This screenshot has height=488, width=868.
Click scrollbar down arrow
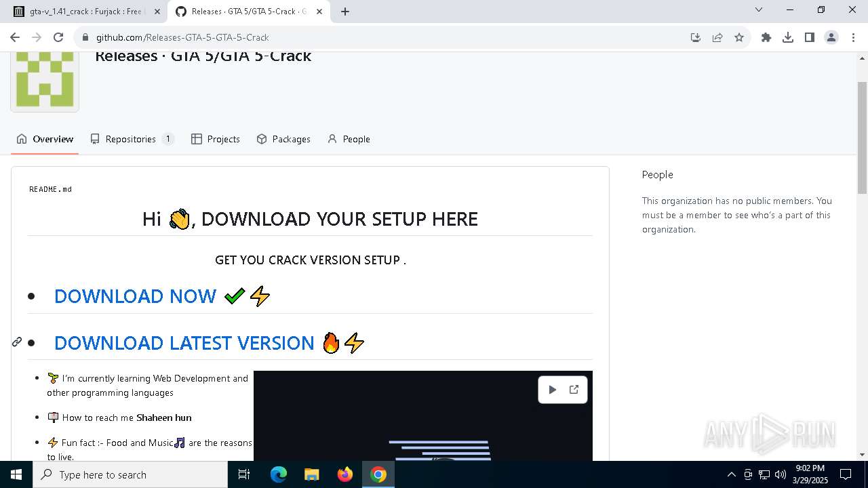[x=862, y=455]
